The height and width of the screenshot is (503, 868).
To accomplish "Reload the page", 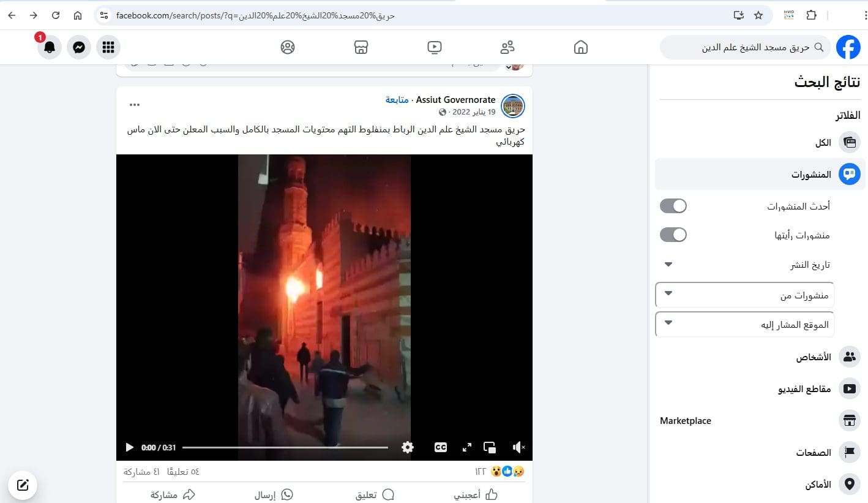I will pyautogui.click(x=56, y=15).
